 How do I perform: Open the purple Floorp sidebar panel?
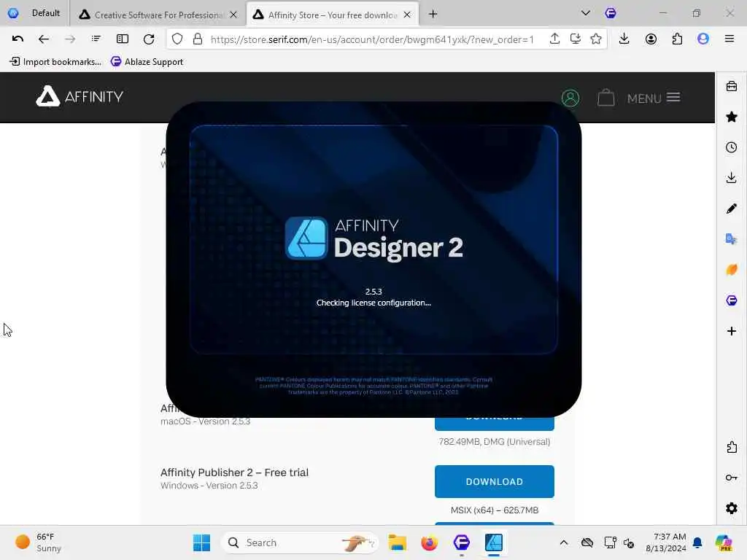click(732, 300)
